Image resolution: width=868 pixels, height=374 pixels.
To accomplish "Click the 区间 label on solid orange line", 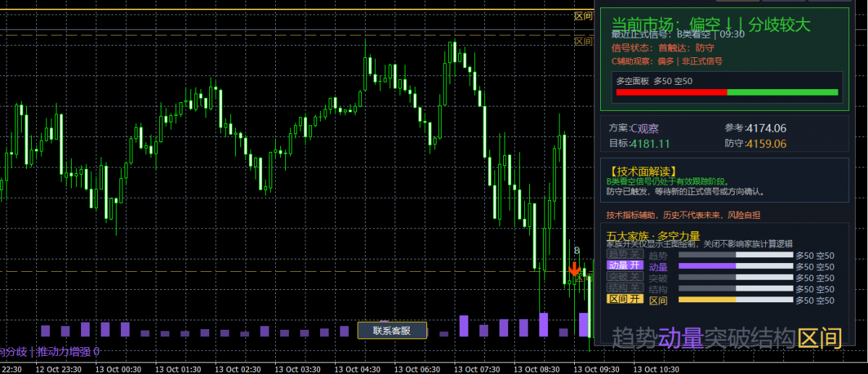I will pos(583,16).
